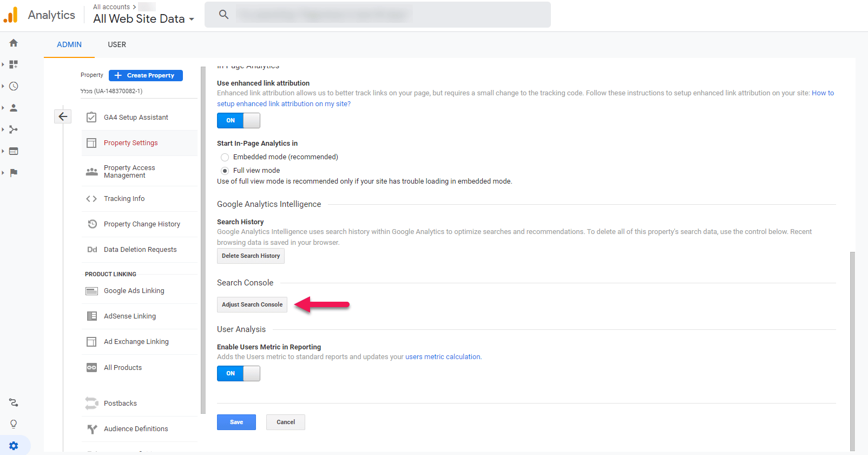Open GA4 Setup Assistant menu item
The width and height of the screenshot is (868, 455).
(139, 117)
